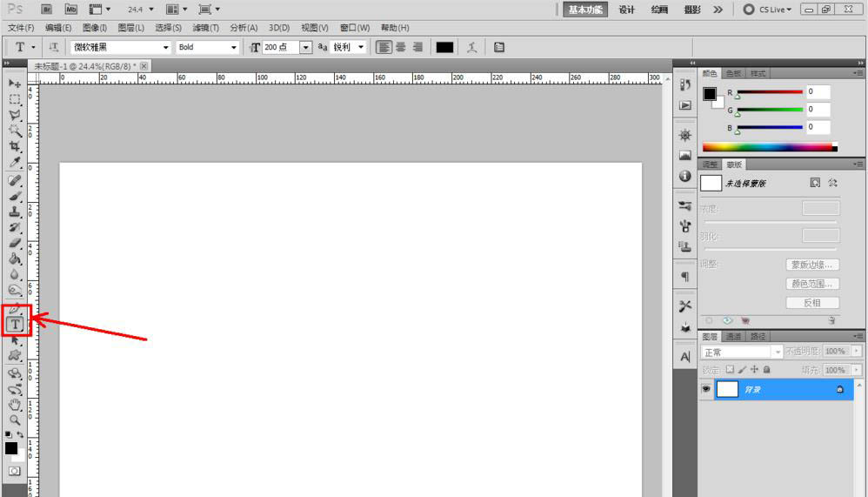Screen dimensions: 868x497
Task: Set right text alignment
Action: [x=418, y=47]
